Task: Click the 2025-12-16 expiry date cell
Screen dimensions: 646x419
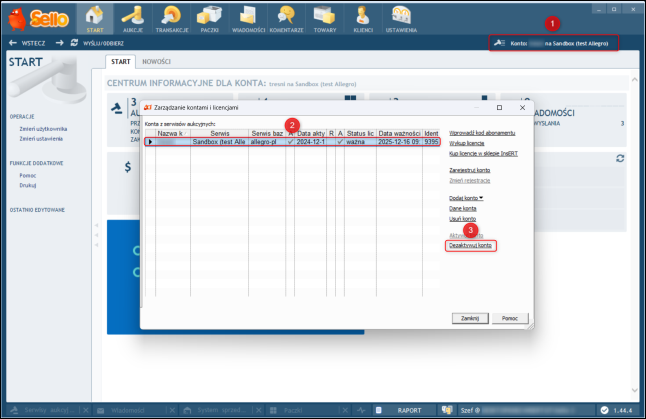Action: click(x=399, y=142)
